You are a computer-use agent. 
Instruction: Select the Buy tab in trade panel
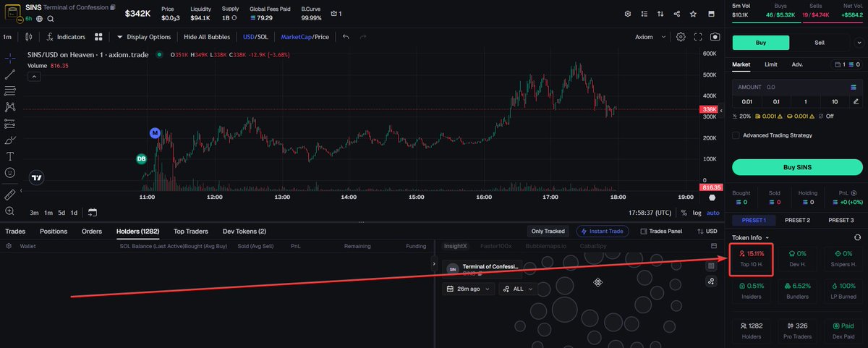pos(761,43)
